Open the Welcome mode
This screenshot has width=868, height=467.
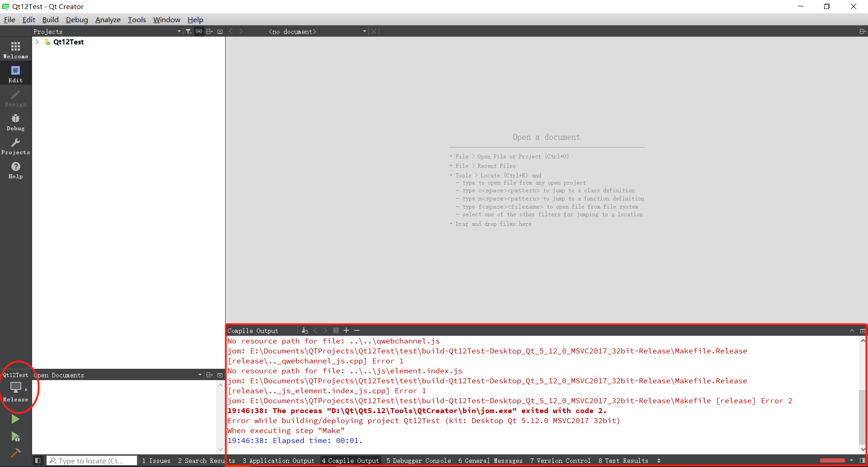click(x=16, y=50)
